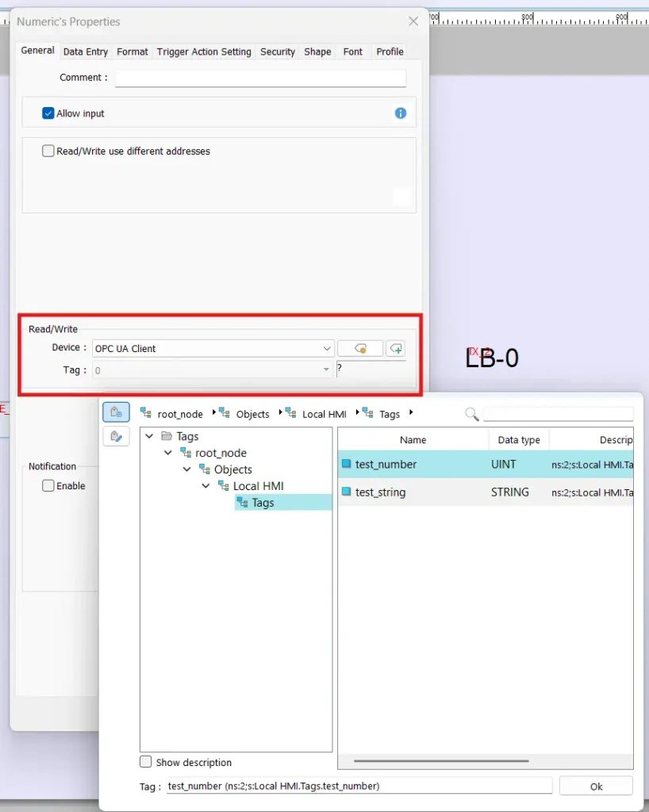The height and width of the screenshot is (812, 649).
Task: Select the tag-edit icon in browser sidebar
Action: click(x=116, y=435)
